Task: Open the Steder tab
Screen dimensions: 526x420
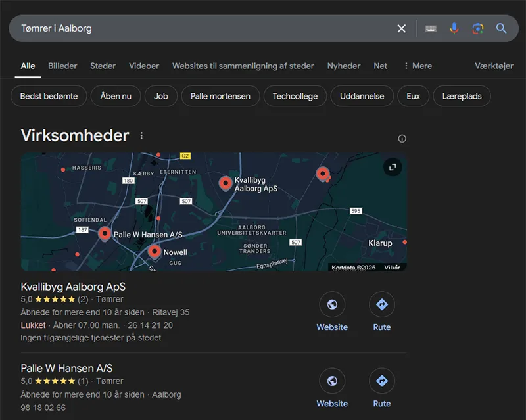Action: coord(103,66)
